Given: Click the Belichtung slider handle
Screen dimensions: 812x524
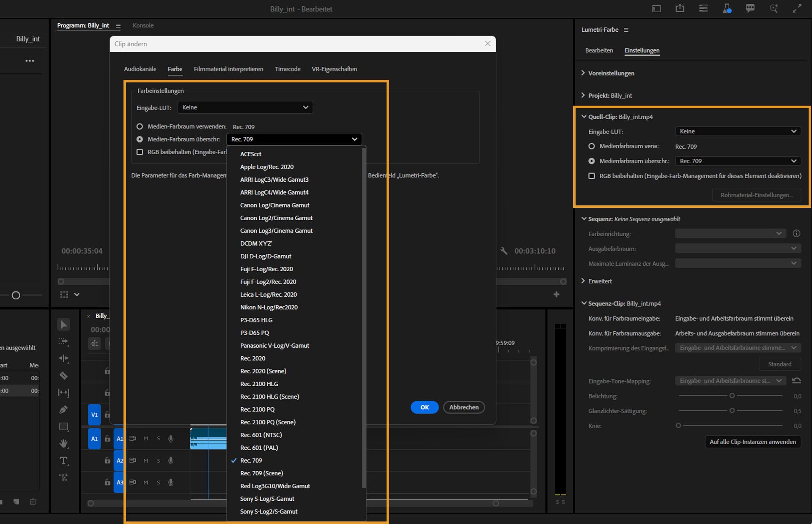Looking at the screenshot, I should coord(732,396).
